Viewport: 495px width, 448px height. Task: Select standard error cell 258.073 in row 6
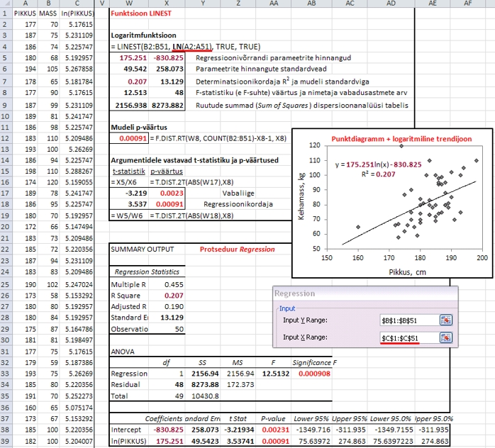[167, 69]
